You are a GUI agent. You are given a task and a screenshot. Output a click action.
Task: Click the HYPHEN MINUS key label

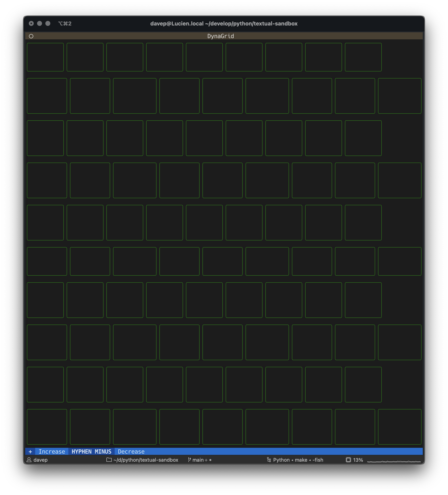[x=91, y=451]
